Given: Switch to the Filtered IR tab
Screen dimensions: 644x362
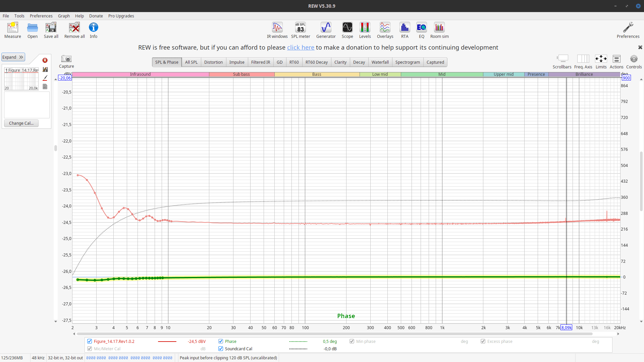Looking at the screenshot, I should [261, 62].
